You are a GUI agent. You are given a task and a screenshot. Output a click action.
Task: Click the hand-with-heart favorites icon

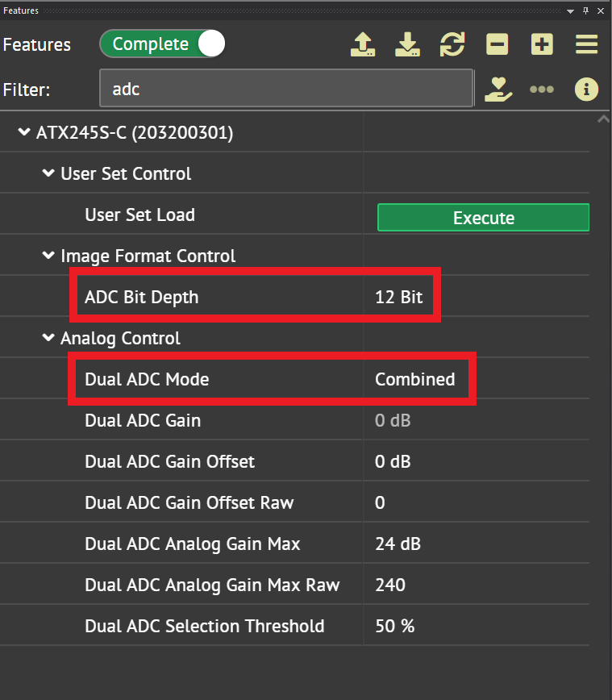click(x=498, y=89)
